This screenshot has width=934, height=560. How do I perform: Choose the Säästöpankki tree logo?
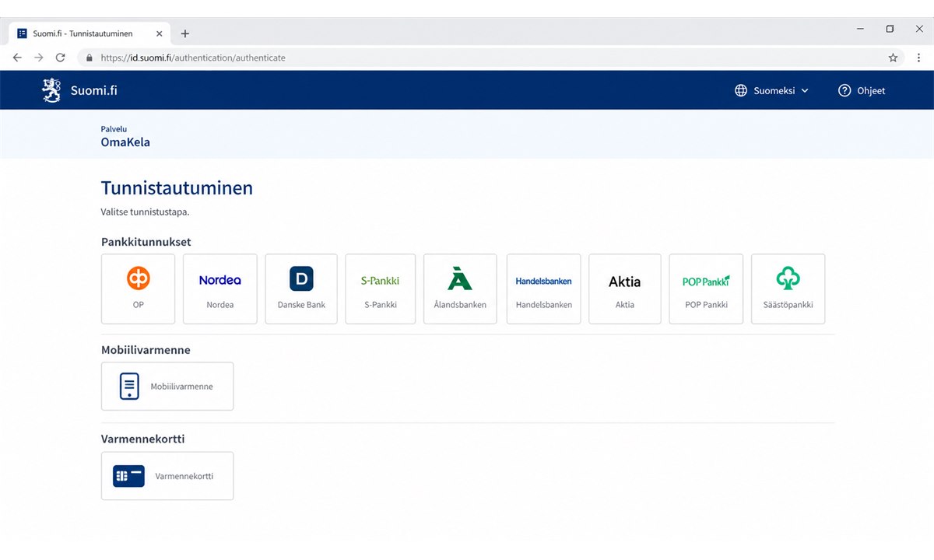[788, 278]
